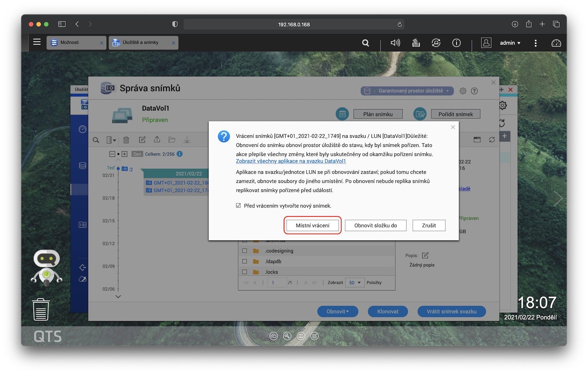
Task: Click info icon next to Celkem 2/256
Action: click(x=180, y=154)
